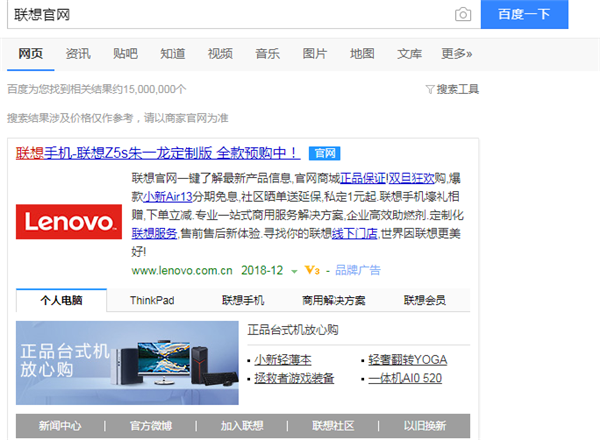This screenshot has width=600, height=440.
Task: Expand the dropdown arrow after 2018-12
Action: [293, 270]
